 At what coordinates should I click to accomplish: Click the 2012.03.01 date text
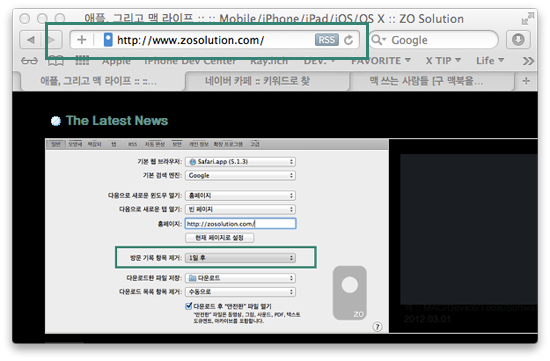[427, 319]
